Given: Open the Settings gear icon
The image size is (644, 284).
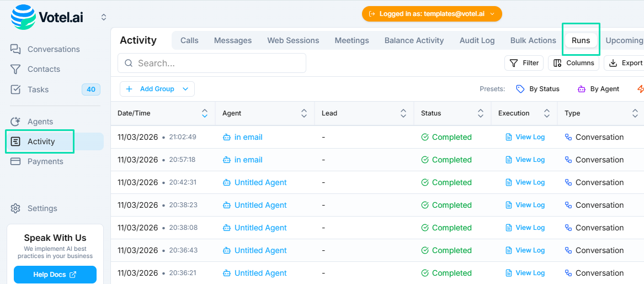Looking at the screenshot, I should pyautogui.click(x=16, y=208).
